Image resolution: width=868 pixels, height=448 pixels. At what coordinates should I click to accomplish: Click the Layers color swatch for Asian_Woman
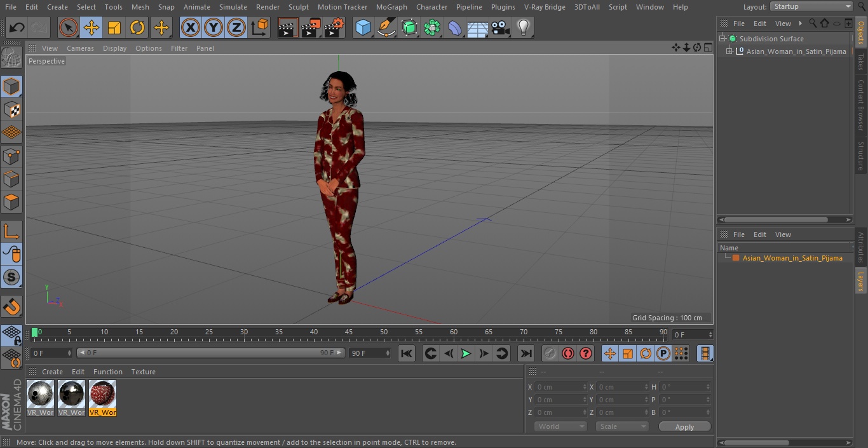point(736,258)
